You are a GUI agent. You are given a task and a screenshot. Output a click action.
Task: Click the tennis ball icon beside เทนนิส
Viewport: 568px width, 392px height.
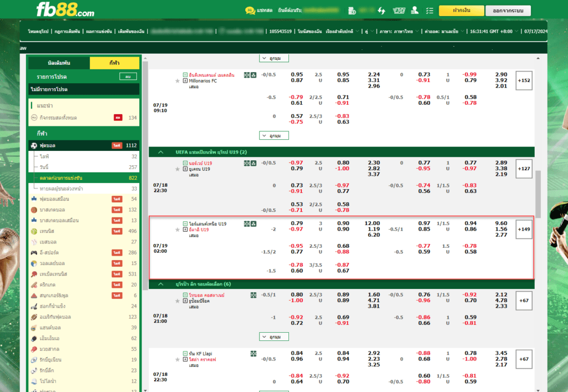34,231
